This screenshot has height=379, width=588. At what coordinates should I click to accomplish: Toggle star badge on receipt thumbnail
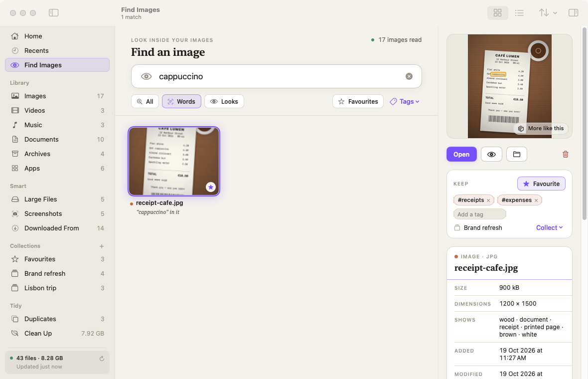tap(211, 187)
